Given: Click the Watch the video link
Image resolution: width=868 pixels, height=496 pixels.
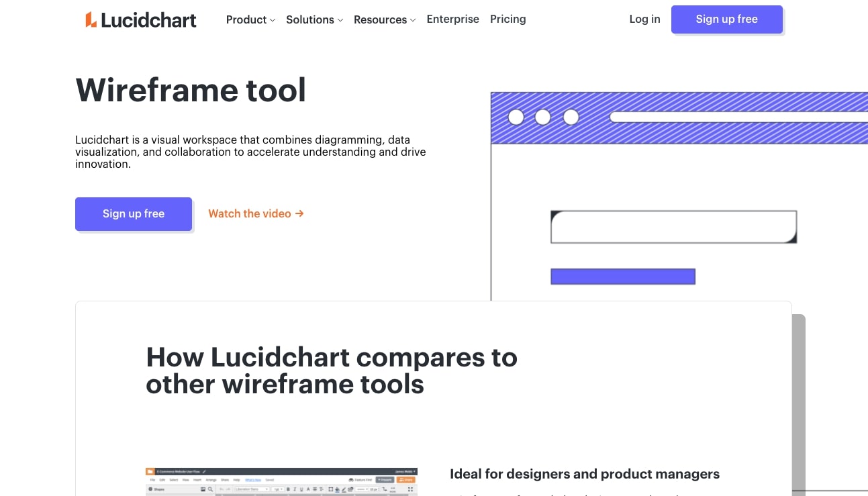Looking at the screenshot, I should [x=256, y=213].
